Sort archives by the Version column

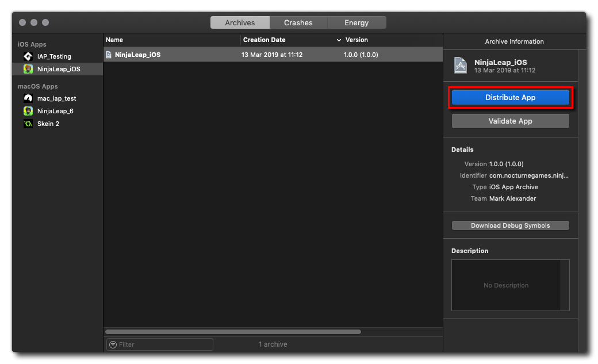coord(391,40)
